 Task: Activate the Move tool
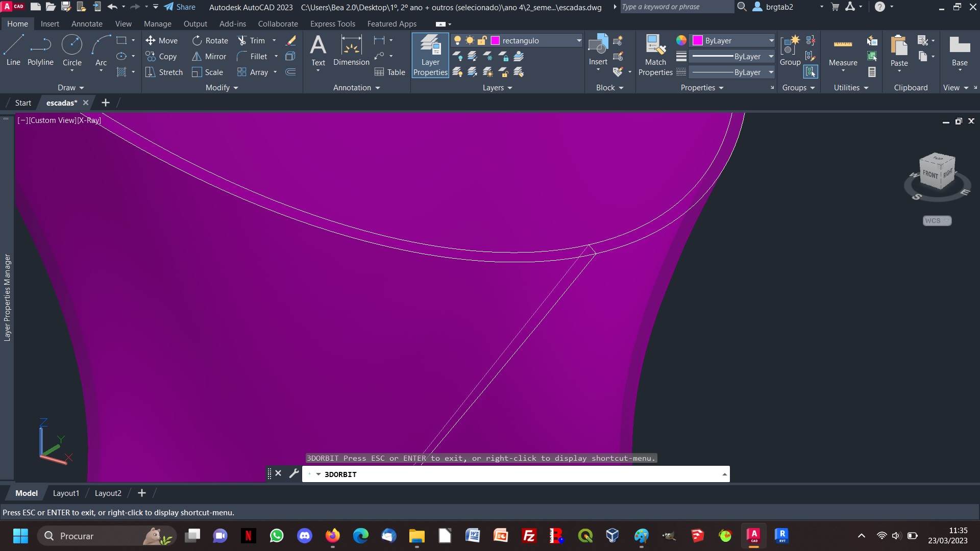coord(161,40)
